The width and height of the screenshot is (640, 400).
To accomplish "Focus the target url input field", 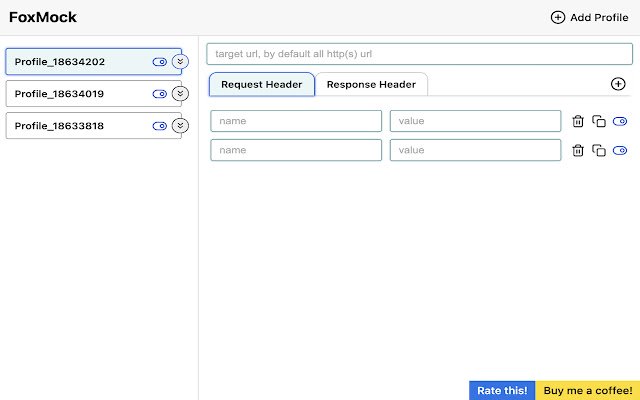I will pos(420,54).
